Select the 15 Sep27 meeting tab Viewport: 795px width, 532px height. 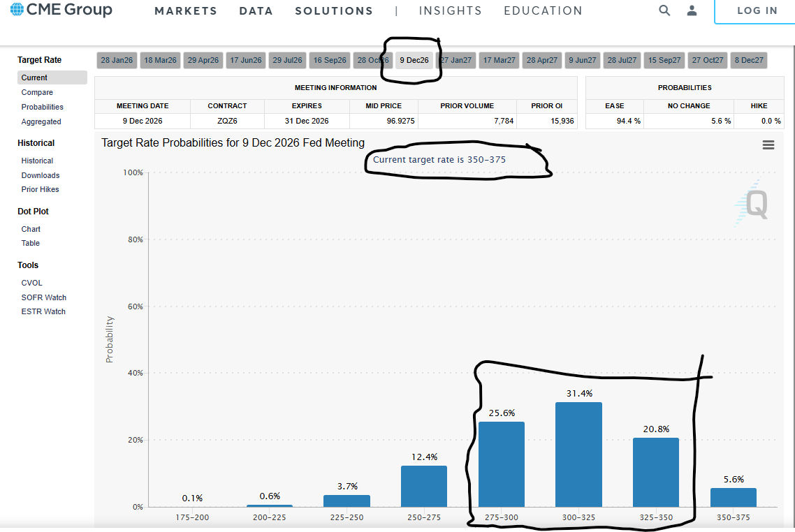tap(664, 60)
